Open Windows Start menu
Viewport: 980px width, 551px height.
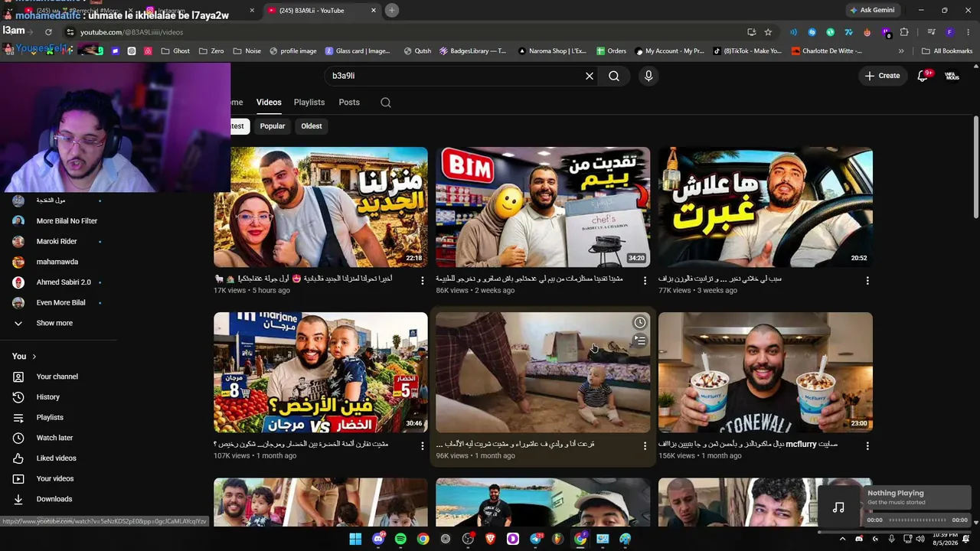pos(355,539)
